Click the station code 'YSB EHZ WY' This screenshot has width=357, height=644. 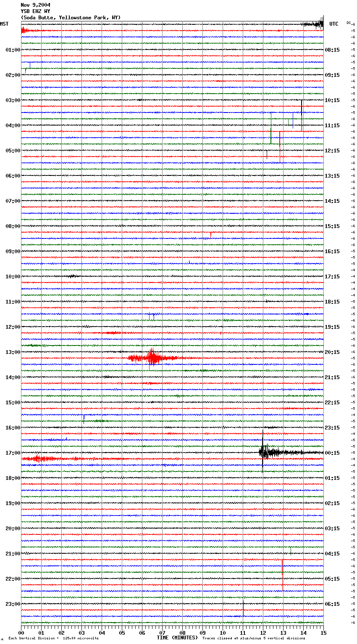(x=35, y=11)
